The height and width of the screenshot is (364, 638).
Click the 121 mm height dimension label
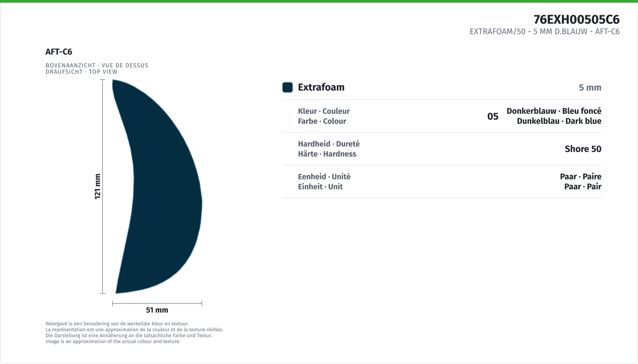coord(97,186)
